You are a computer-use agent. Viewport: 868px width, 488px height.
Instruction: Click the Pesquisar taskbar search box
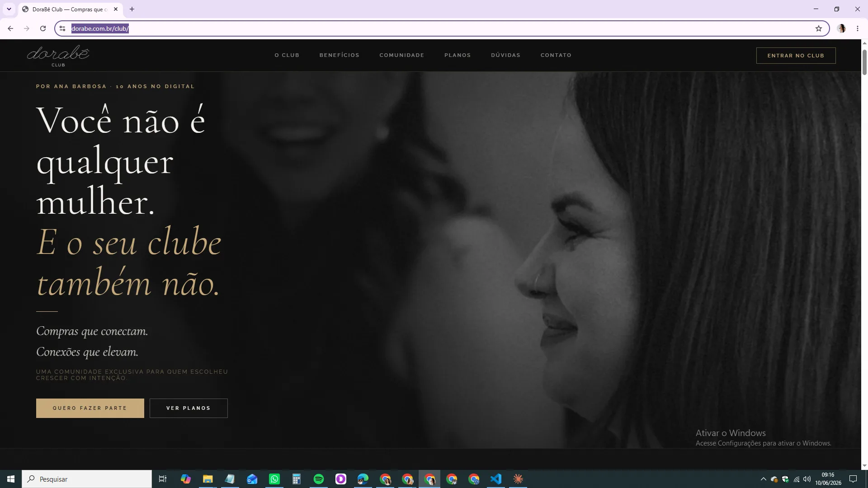tap(87, 479)
